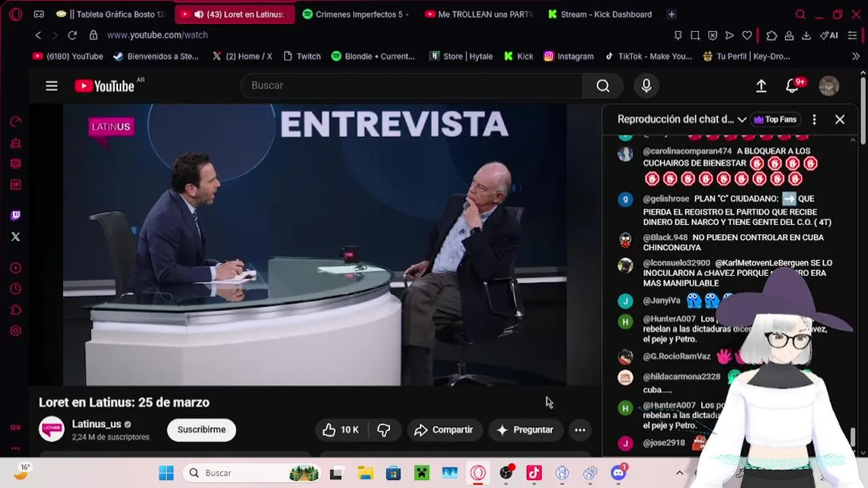Open the downloads icon in browser toolbar
The image size is (868, 488).
coord(806,35)
